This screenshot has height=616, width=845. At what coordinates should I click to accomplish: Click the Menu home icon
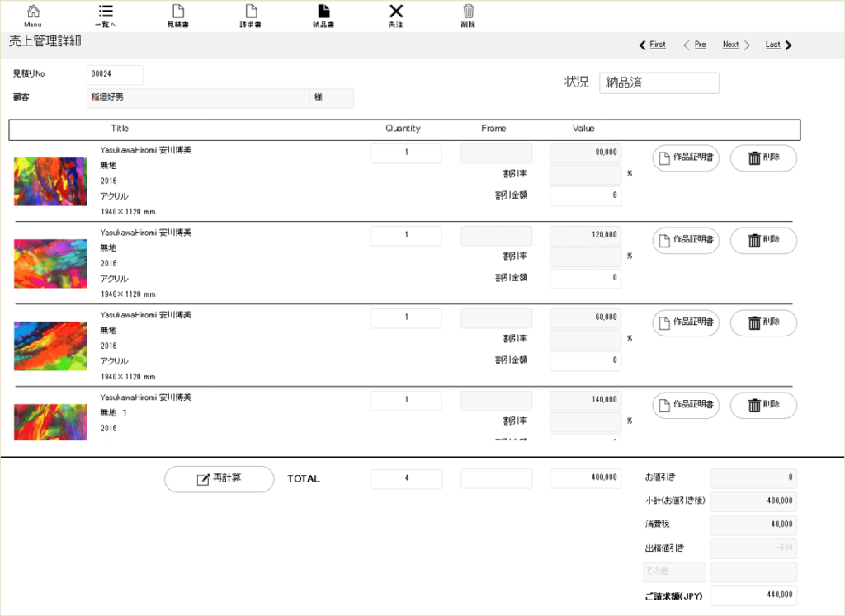[x=33, y=15]
